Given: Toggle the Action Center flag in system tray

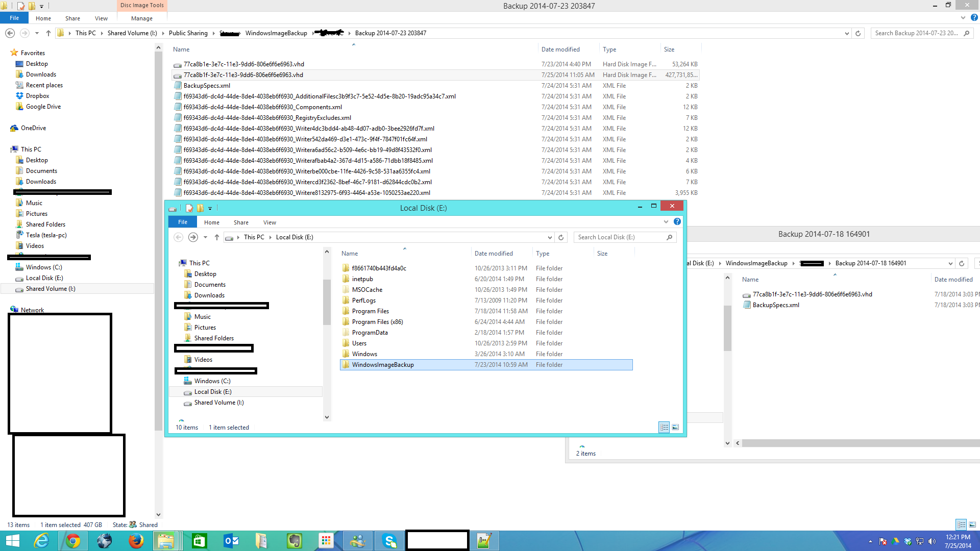Looking at the screenshot, I should (883, 540).
